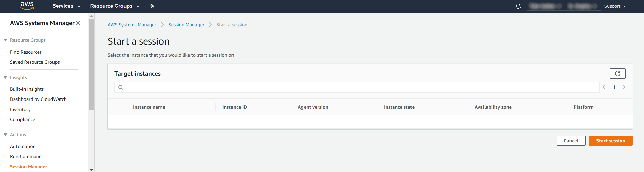This screenshot has height=172, width=644.
Task: Click the sidebar scroll down arrow
Action: 91,170
